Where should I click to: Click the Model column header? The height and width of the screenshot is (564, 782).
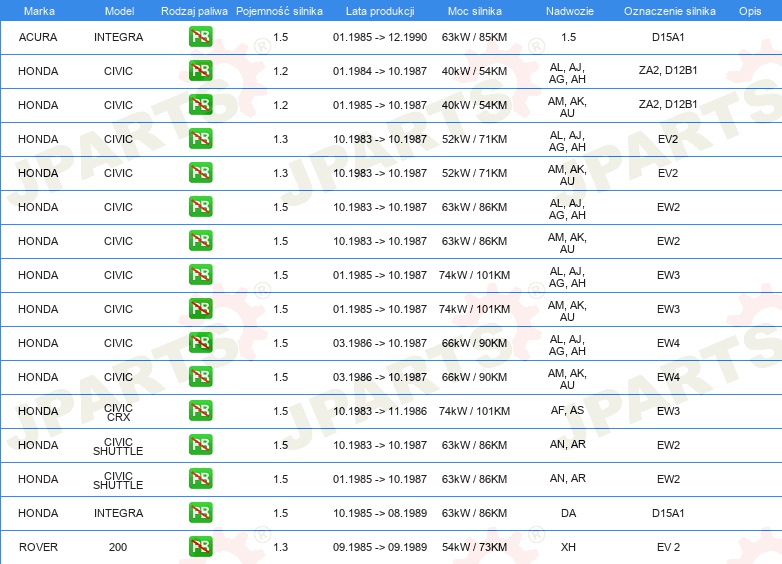[x=119, y=11]
